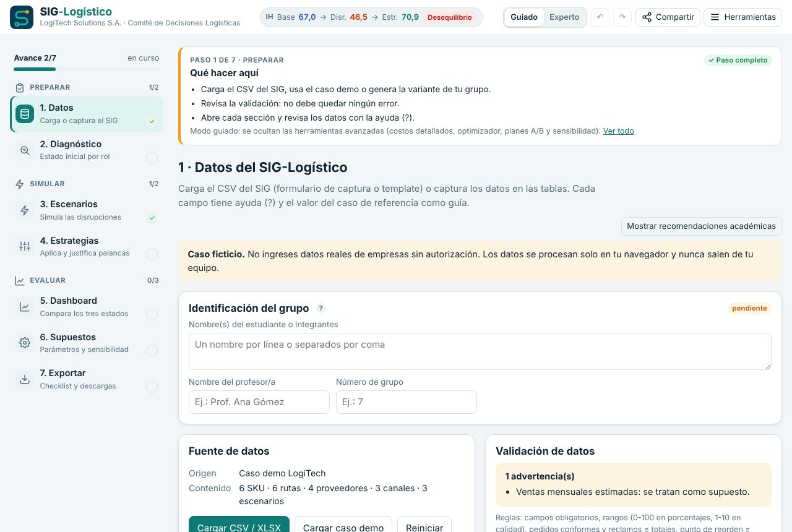Click the Ver todo link
The height and width of the screenshot is (532, 792).
point(618,131)
